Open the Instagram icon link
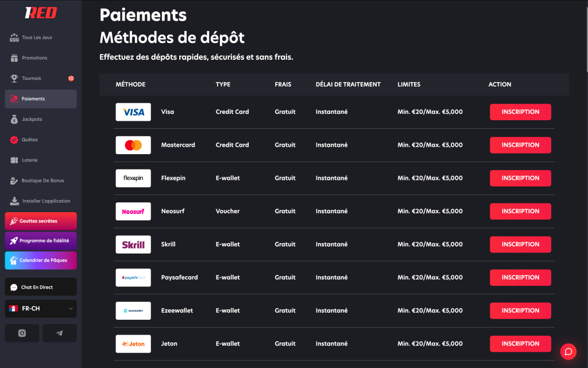This screenshot has width=588, height=368. pyautogui.click(x=22, y=333)
